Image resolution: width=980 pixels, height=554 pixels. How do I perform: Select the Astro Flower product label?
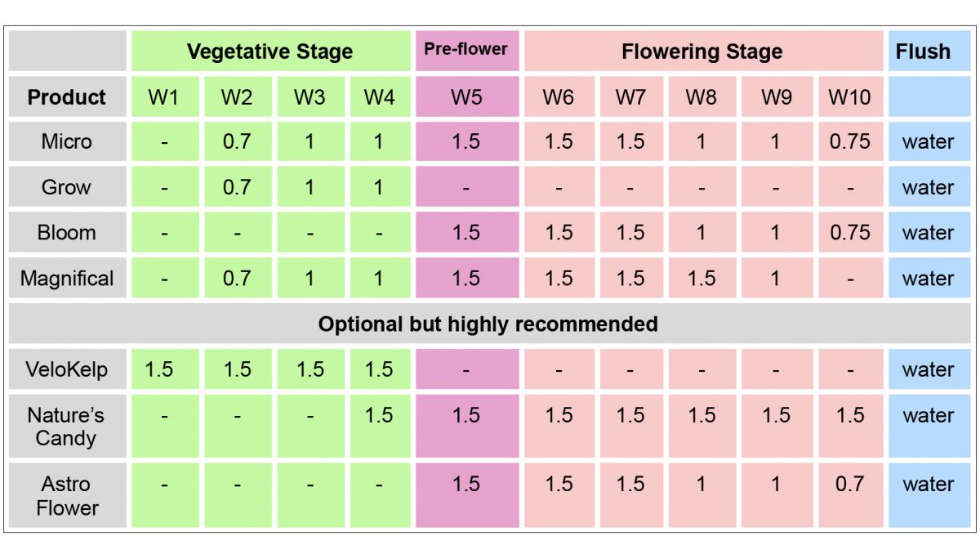pyautogui.click(x=67, y=496)
